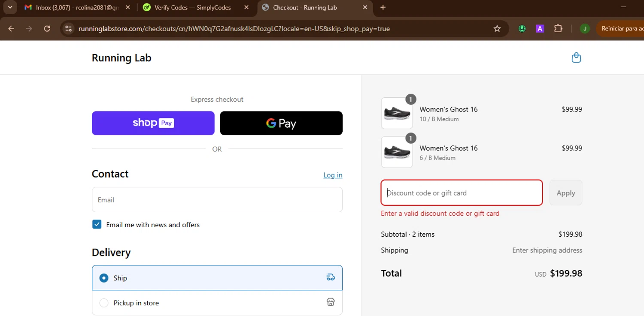Click the Apply discount button
Screen dimensions: 644x316
tap(566, 193)
